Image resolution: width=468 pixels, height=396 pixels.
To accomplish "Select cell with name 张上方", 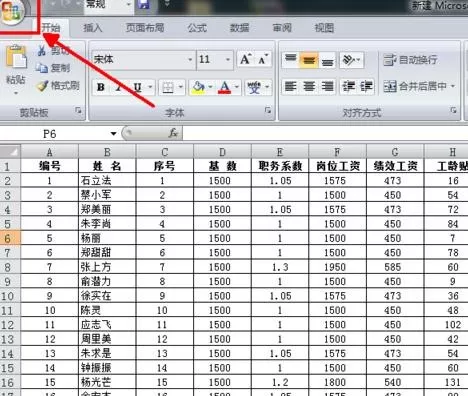I will click(x=107, y=267).
